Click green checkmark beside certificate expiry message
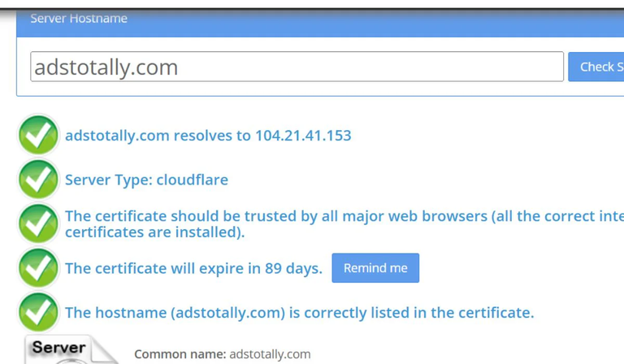Viewport: 624px width, 364px height. pos(39,268)
